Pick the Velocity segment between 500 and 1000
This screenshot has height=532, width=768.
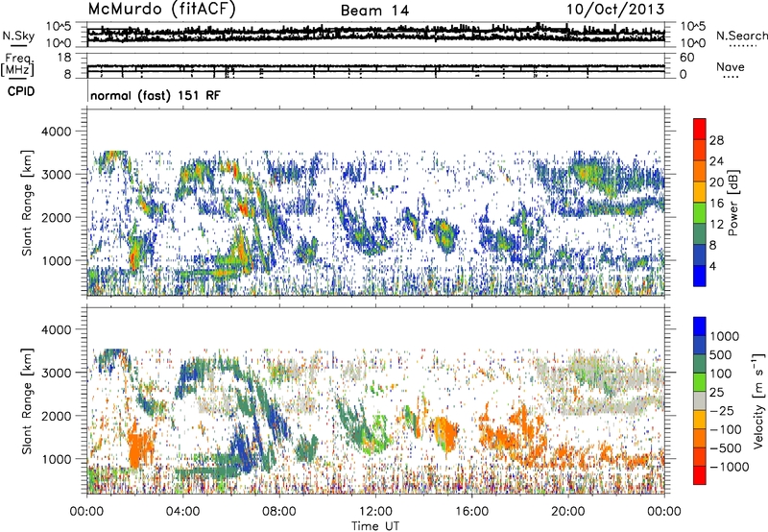tap(700, 346)
